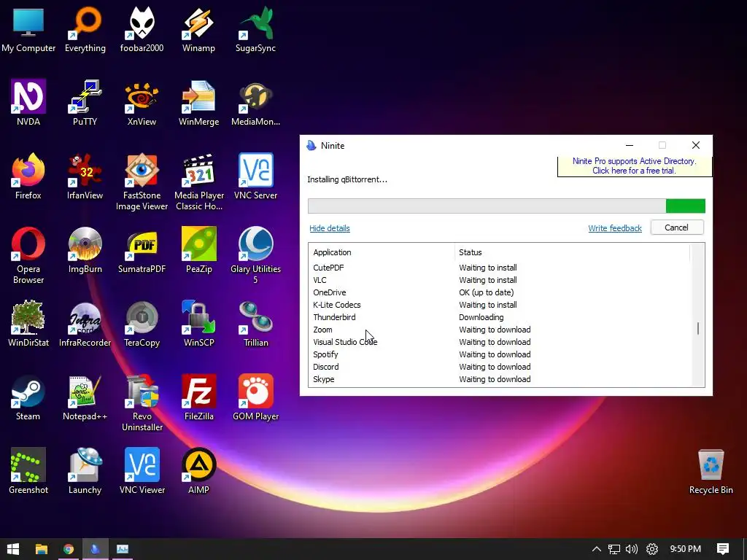This screenshot has width=747, height=560.
Task: Select the CutePDF row in list
Action: [499, 268]
